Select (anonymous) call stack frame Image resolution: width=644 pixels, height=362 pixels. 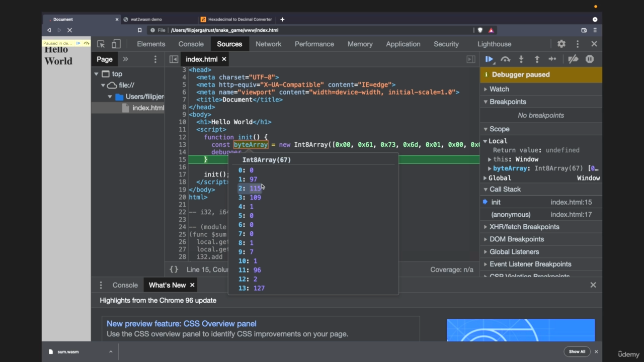point(541,215)
